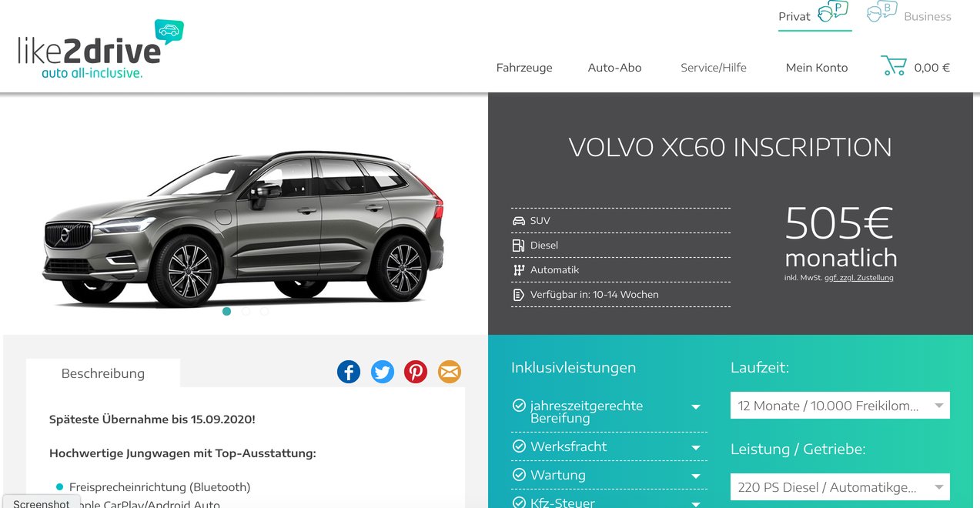Screen dimensions: 980x508
Task: Select second image carousel dot
Action: (x=246, y=312)
